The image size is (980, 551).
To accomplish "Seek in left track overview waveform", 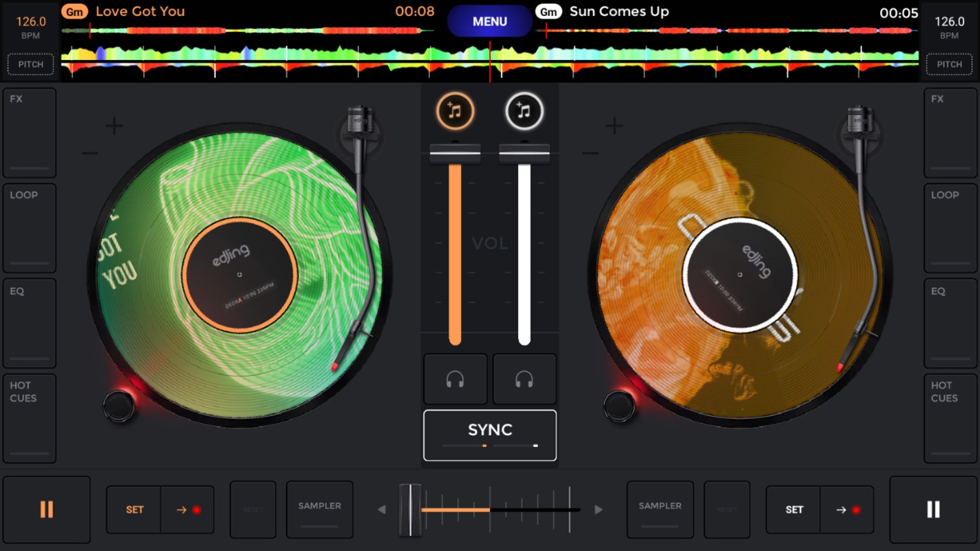I will [x=248, y=30].
